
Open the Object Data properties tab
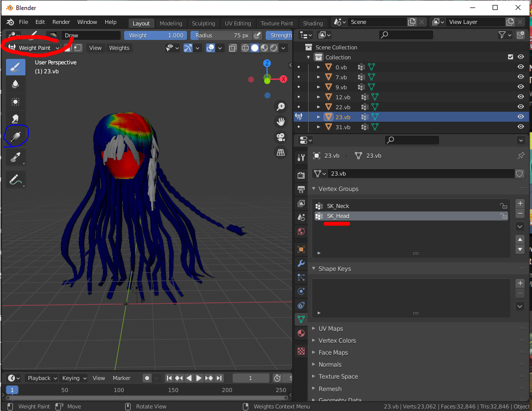(x=301, y=319)
